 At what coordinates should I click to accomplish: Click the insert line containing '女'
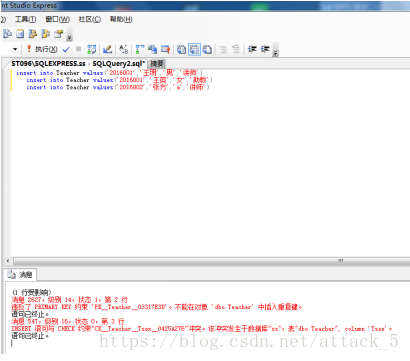(119, 80)
